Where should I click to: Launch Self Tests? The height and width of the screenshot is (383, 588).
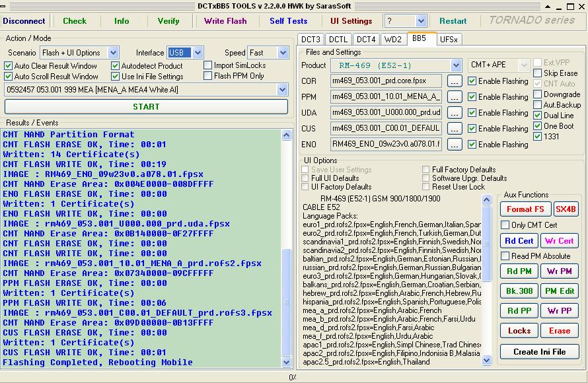[x=288, y=21]
